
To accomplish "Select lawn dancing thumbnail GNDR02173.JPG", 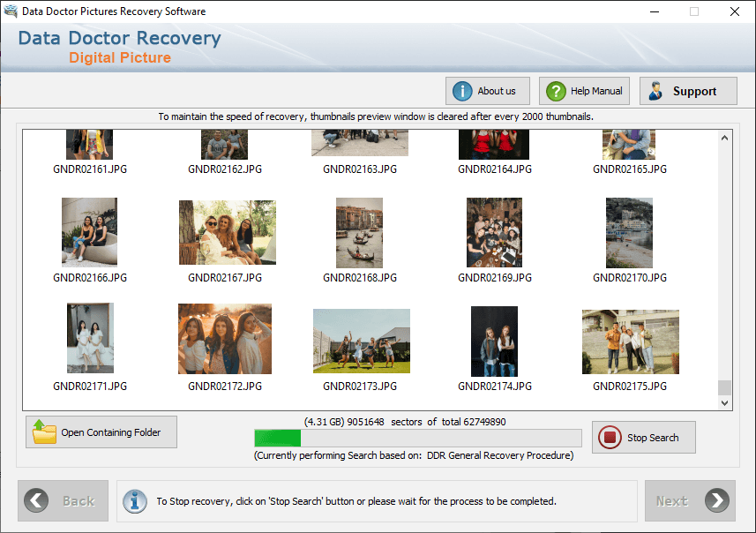I will tap(362, 341).
